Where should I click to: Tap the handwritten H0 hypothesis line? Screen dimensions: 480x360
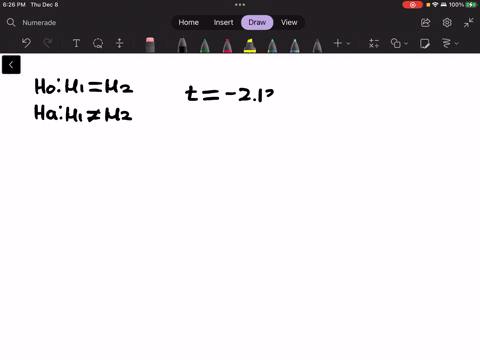pyautogui.click(x=84, y=87)
